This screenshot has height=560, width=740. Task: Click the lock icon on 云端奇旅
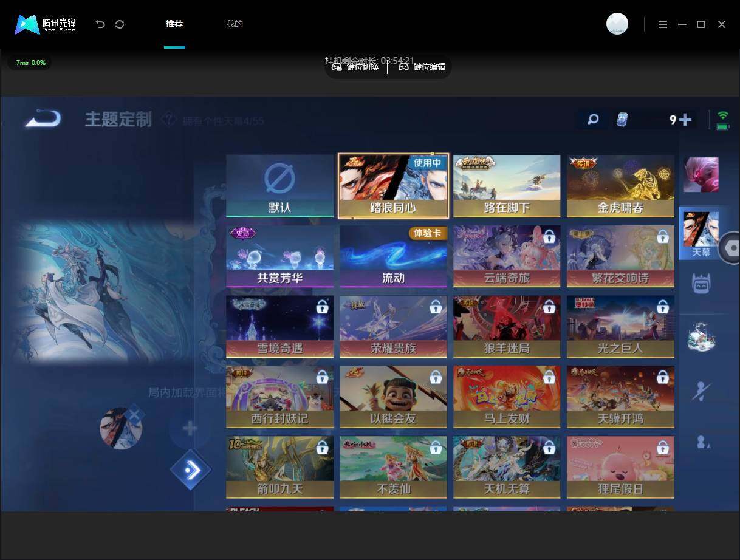pos(549,237)
